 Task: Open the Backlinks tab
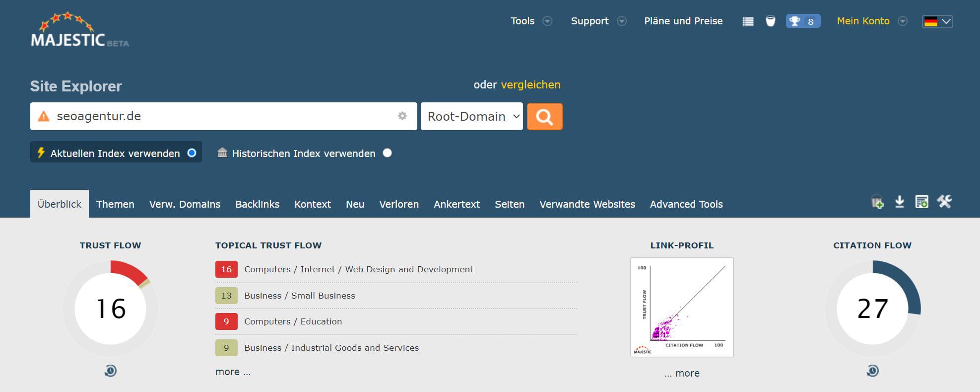pyautogui.click(x=258, y=204)
